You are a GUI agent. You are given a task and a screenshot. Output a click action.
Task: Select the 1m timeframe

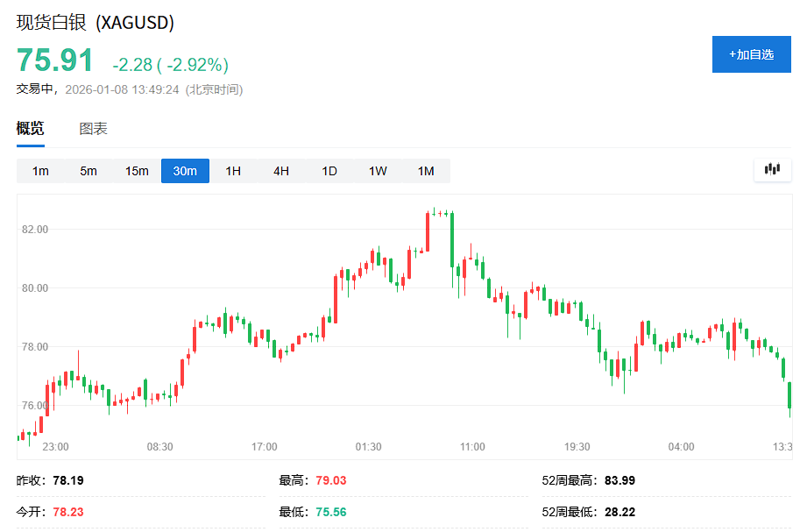pyautogui.click(x=40, y=171)
